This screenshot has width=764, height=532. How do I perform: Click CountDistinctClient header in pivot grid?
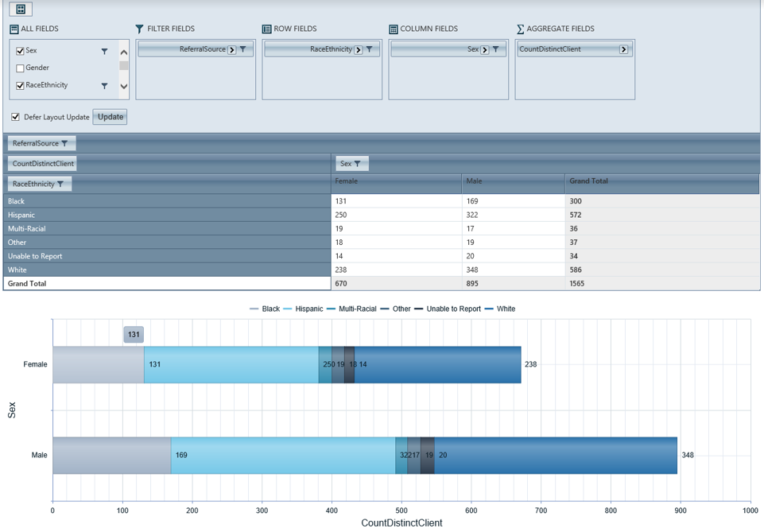(x=42, y=164)
